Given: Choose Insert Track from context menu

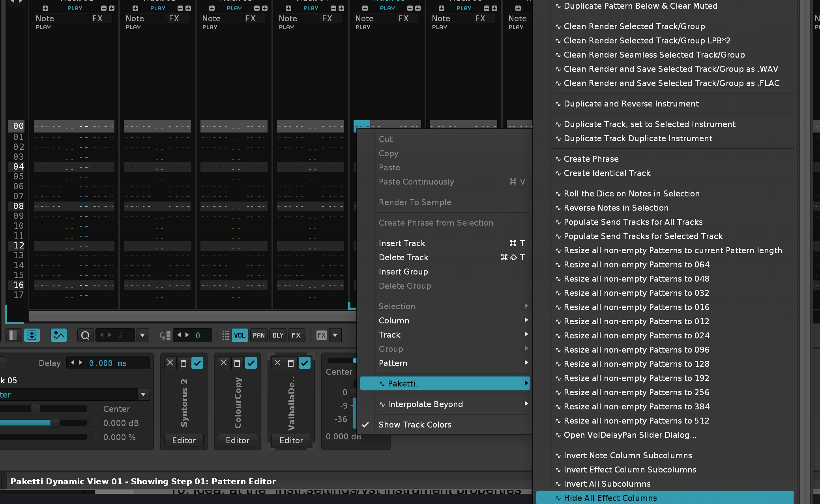Looking at the screenshot, I should click(402, 243).
